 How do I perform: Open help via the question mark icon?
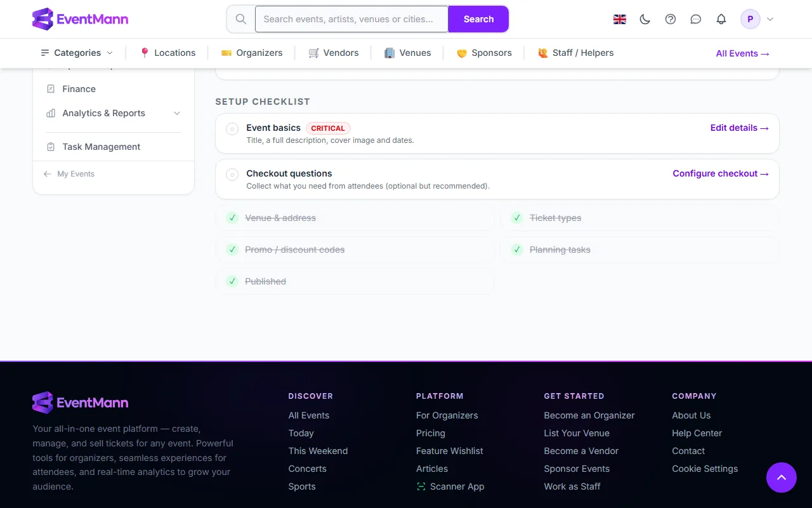[x=671, y=19]
